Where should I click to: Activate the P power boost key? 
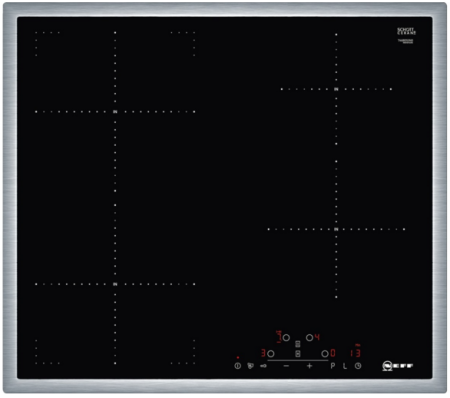pos(333,366)
